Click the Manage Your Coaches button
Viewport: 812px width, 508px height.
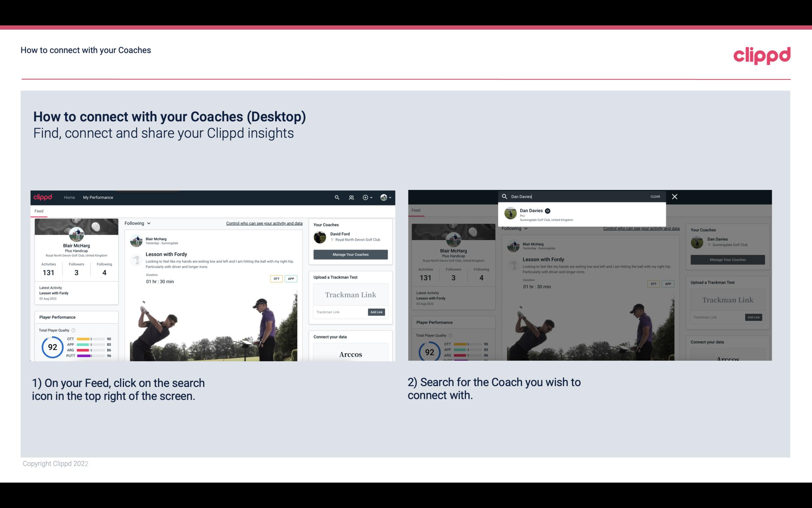[350, 254]
